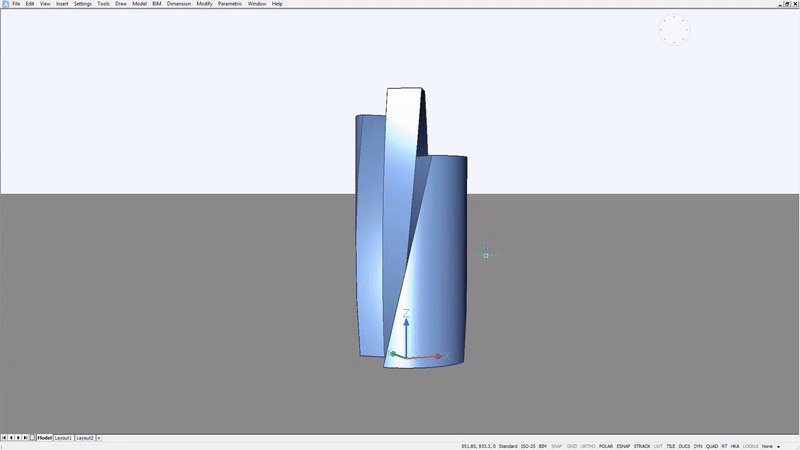Viewport: 800px width, 450px height.
Task: Add a new layout with plus button
Action: coord(99,438)
